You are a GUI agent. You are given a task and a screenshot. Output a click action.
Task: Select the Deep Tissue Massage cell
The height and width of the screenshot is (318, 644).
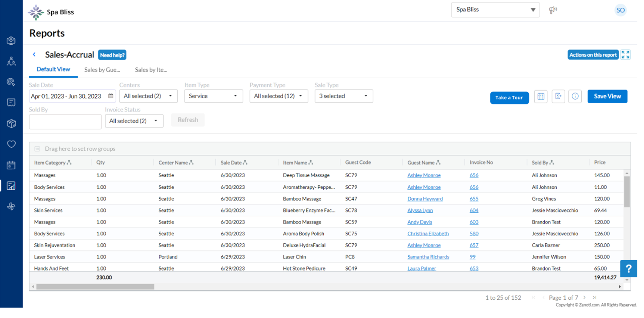pos(306,175)
